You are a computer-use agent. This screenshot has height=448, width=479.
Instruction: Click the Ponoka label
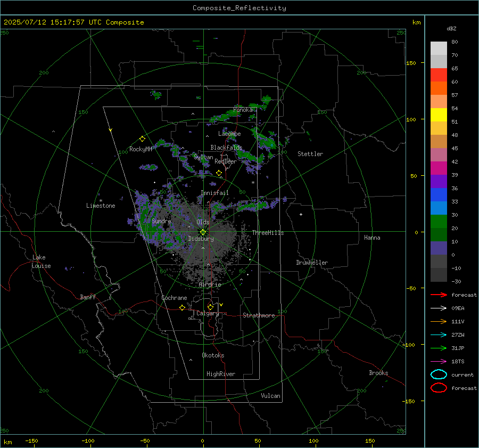point(243,110)
